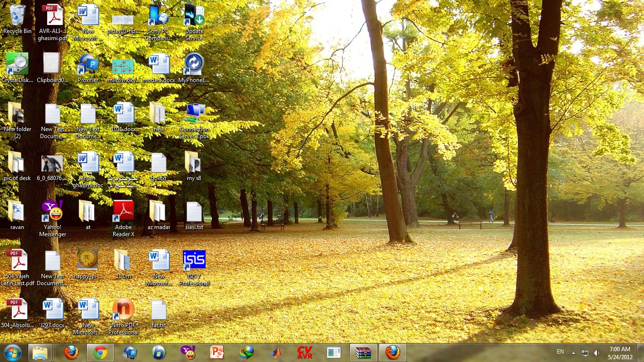This screenshot has width=644, height=362.
Task: Click the blue b orb taskbar icon
Action: point(159,353)
